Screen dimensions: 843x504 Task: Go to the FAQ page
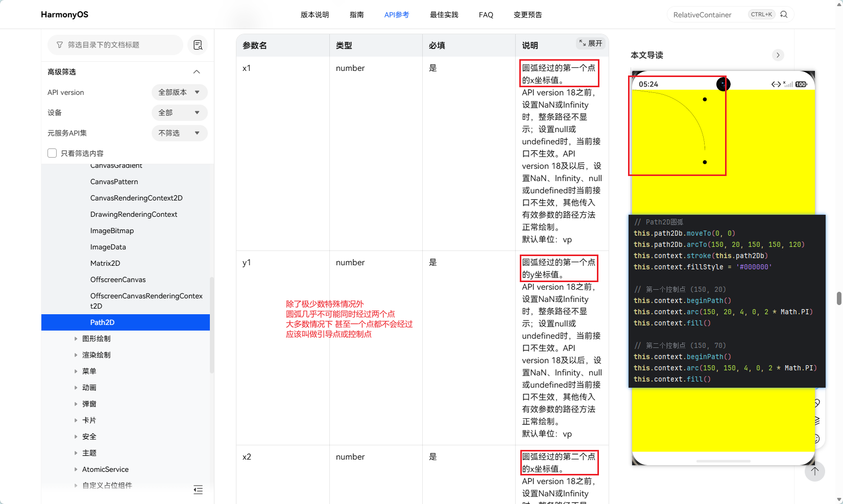coord(486,15)
